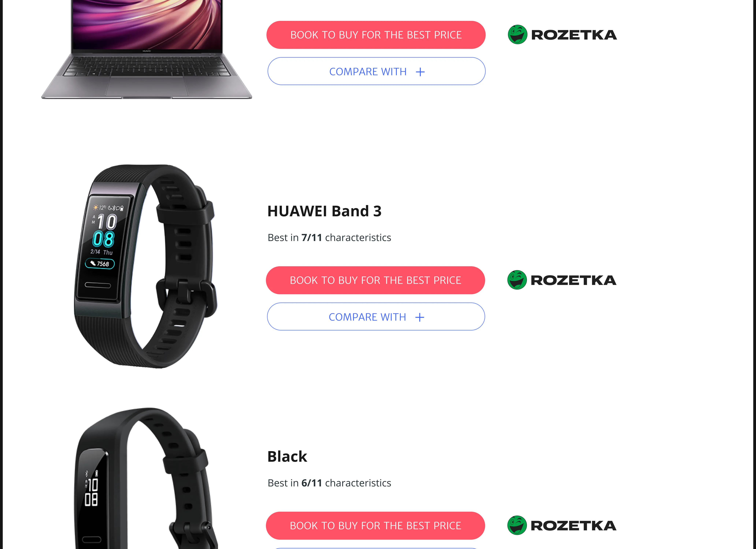Open the ROZETKA wordmark beside the Black band
The height and width of the screenshot is (549, 756).
tap(573, 526)
